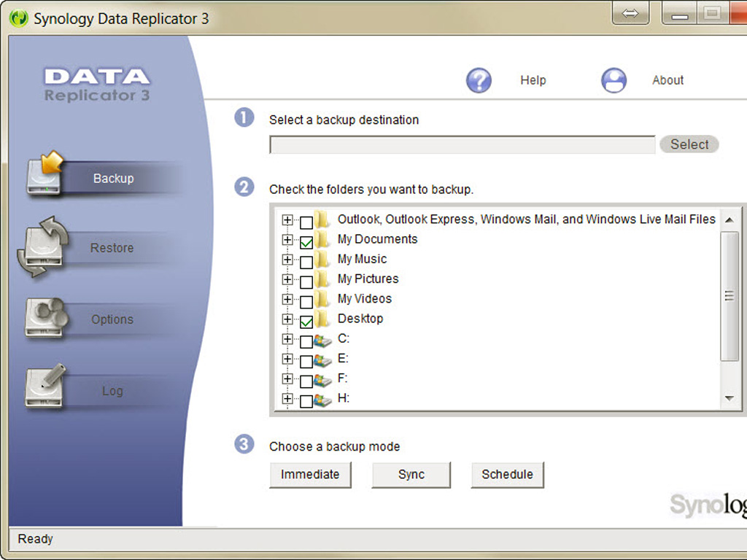Click the My Pictures folder icon
The height and width of the screenshot is (560, 747).
pos(322,279)
